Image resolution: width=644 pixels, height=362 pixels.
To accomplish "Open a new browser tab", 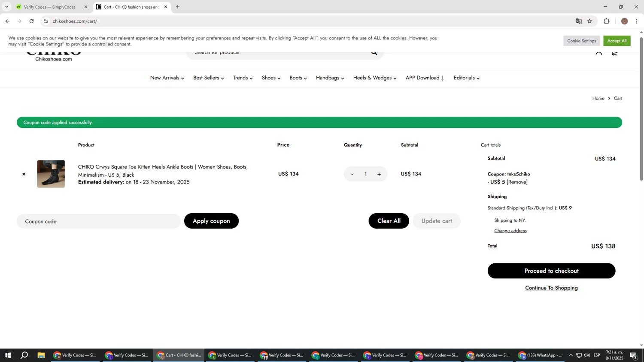I will pyautogui.click(x=178, y=7).
